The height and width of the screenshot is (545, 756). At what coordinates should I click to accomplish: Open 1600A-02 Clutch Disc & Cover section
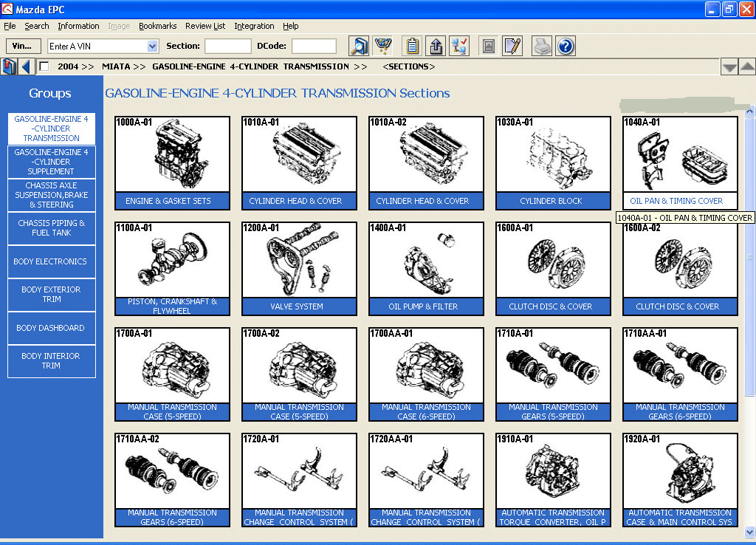click(680, 269)
